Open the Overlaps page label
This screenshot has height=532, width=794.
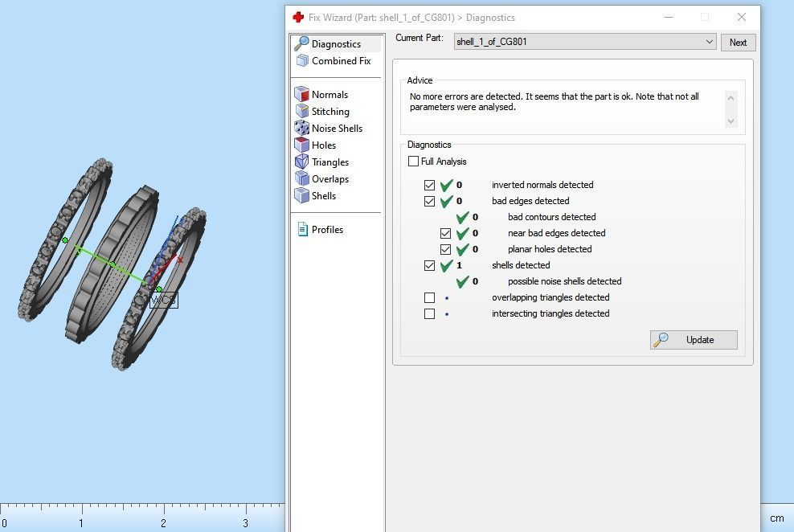click(330, 178)
